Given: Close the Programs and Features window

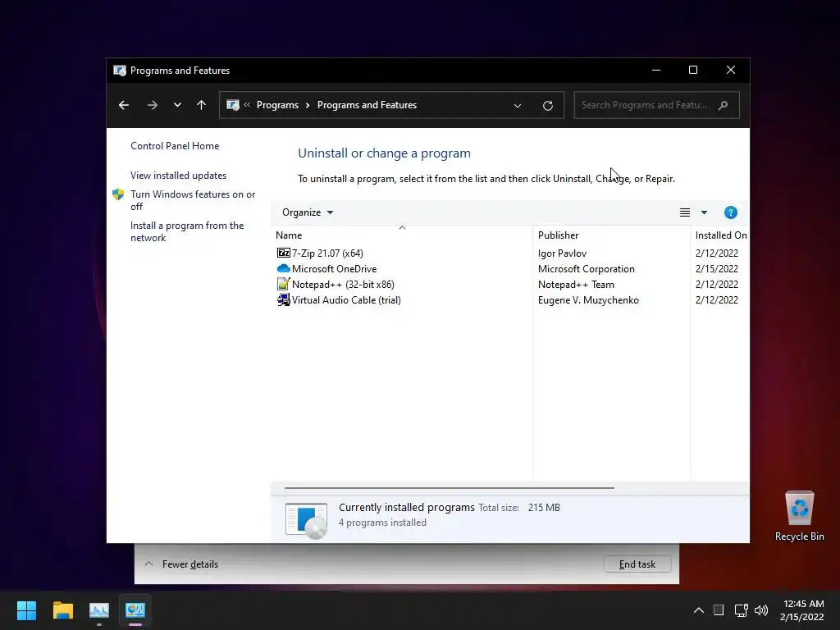Looking at the screenshot, I should click(x=731, y=71).
